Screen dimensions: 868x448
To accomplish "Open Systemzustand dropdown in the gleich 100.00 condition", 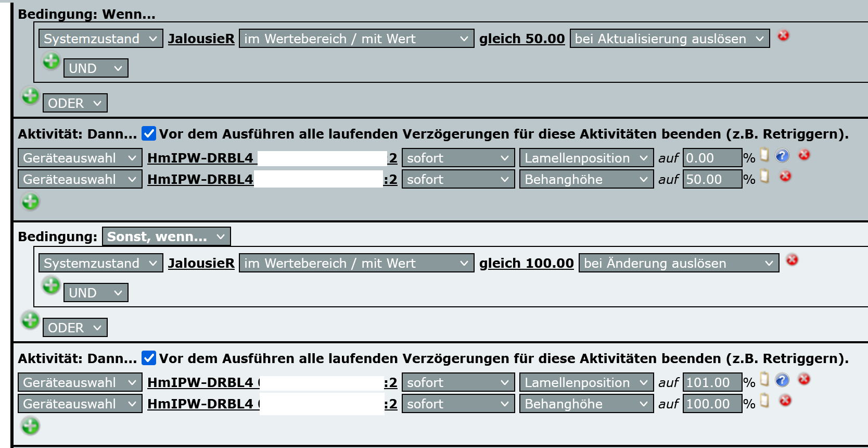I will pyautogui.click(x=101, y=263).
